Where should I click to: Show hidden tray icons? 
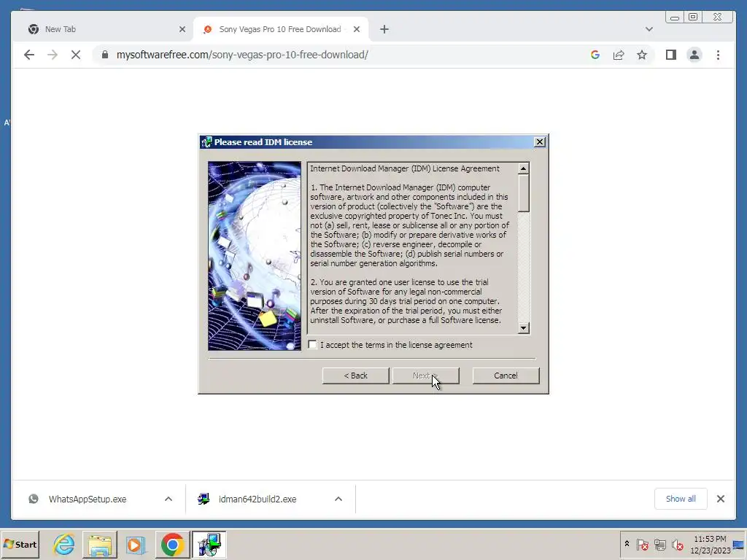(x=627, y=544)
